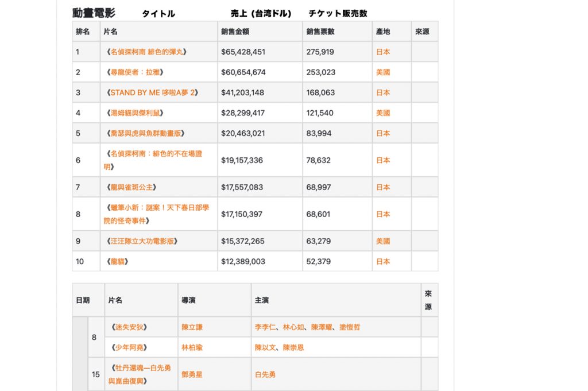588x391 pixels.
Task: Open 白先勇 link in the 主演 column
Action: click(265, 374)
